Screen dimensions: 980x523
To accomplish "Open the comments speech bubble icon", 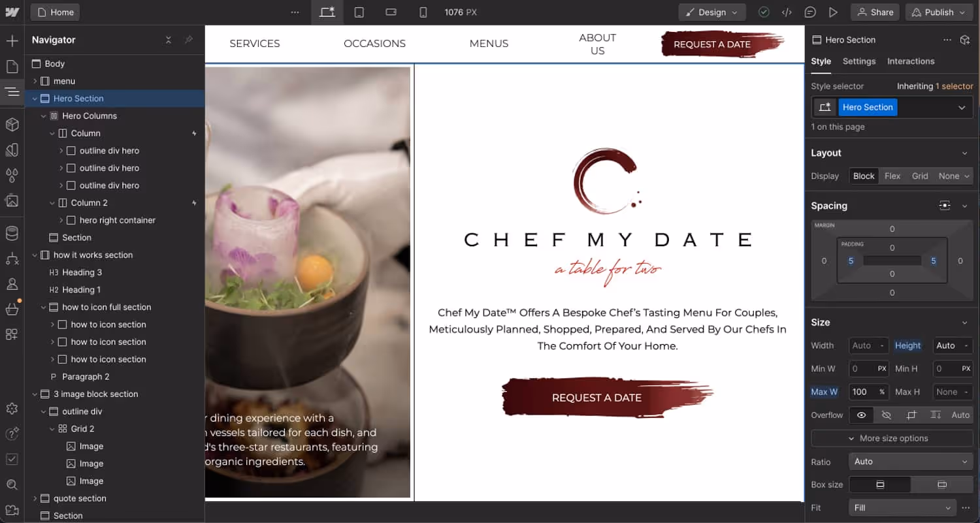I will 810,12.
